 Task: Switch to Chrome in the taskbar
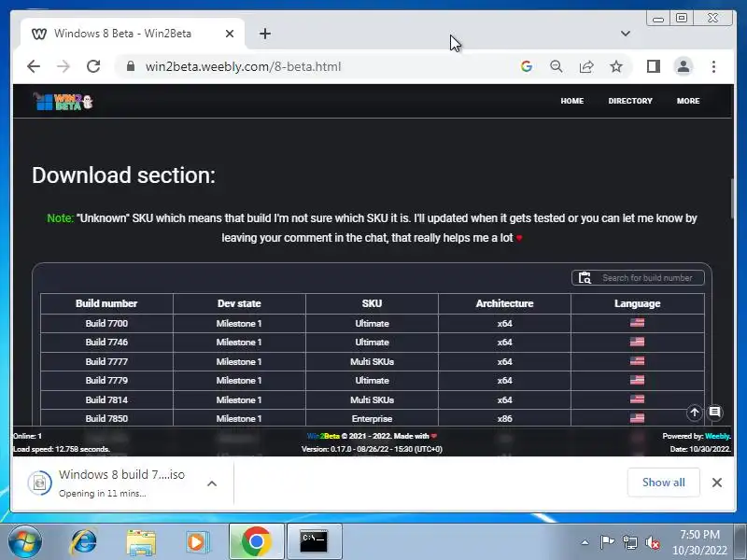[256, 541]
